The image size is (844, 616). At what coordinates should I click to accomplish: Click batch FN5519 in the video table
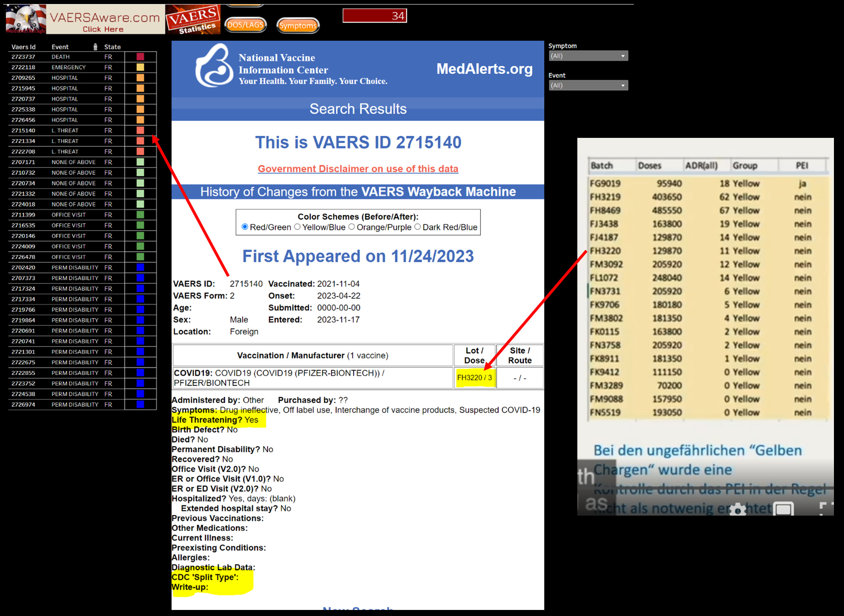[x=605, y=412]
